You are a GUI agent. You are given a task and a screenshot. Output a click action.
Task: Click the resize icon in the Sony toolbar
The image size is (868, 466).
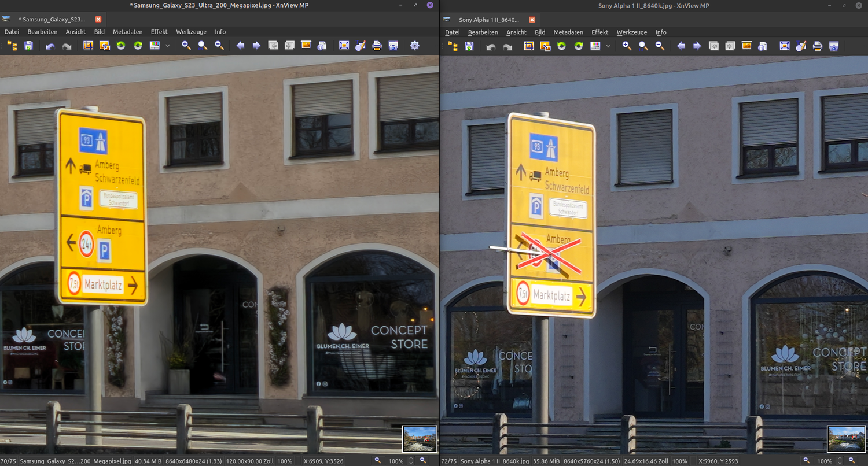pyautogui.click(x=545, y=46)
